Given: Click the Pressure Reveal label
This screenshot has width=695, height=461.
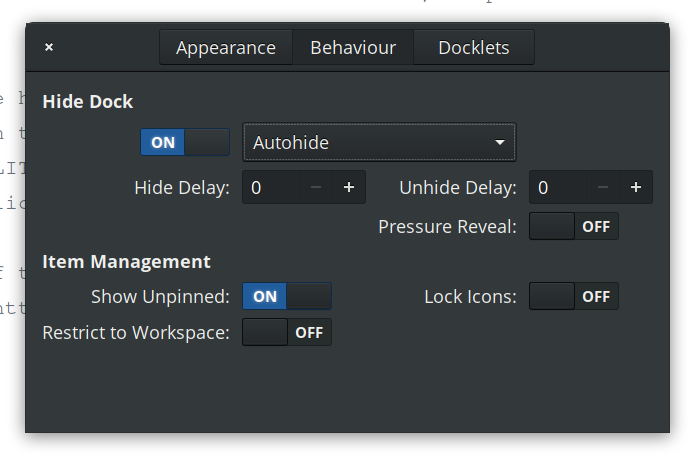Looking at the screenshot, I should tap(447, 226).
